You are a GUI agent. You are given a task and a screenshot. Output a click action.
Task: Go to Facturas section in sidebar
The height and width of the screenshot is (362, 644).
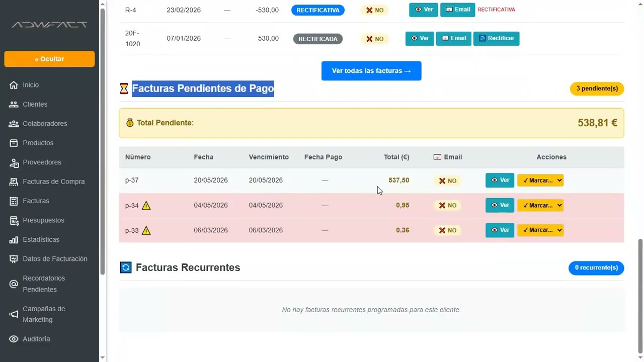(36, 201)
